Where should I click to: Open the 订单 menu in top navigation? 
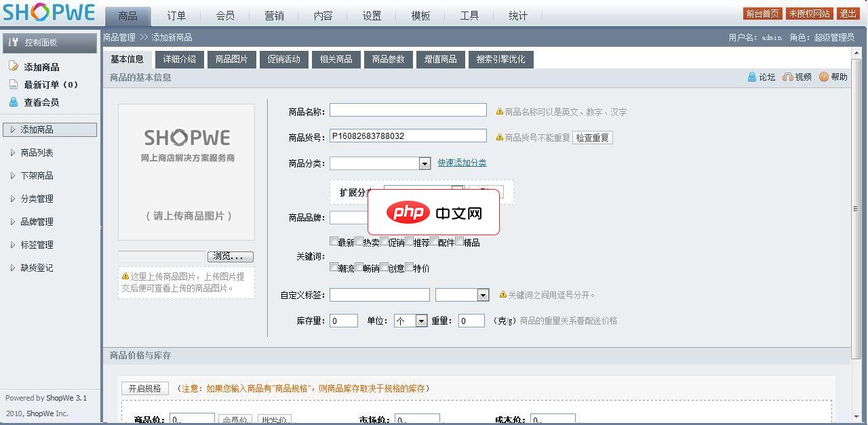click(x=176, y=15)
